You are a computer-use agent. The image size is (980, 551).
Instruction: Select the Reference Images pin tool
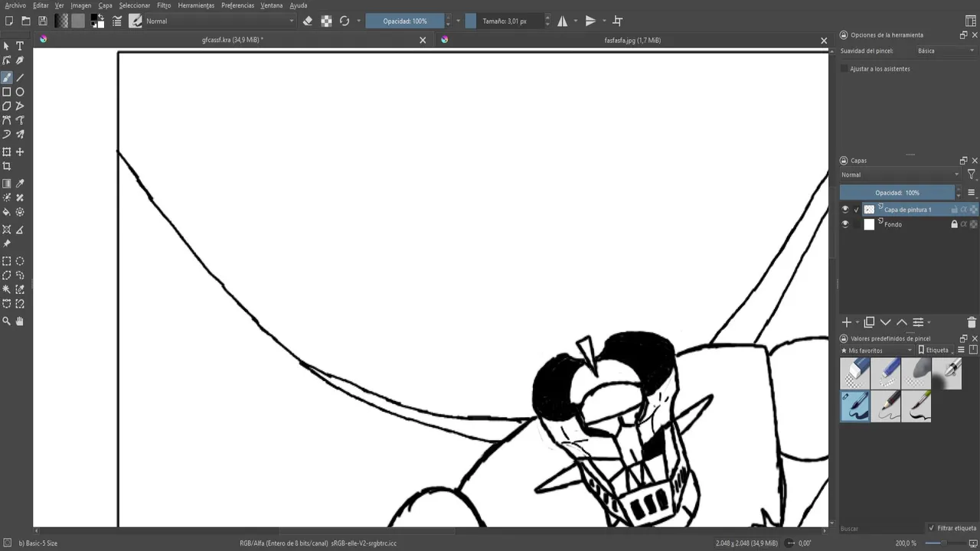click(x=7, y=243)
